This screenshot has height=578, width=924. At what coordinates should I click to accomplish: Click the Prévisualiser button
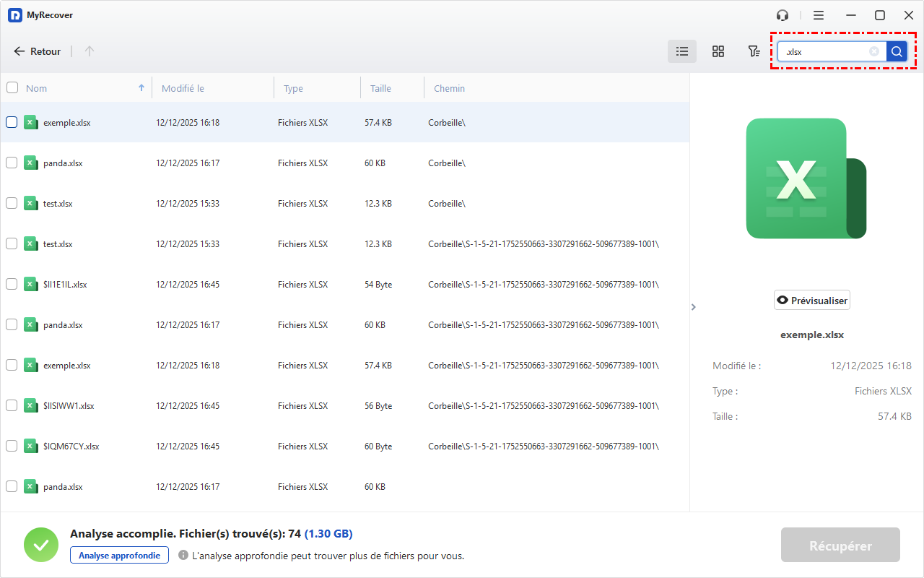[x=811, y=301]
